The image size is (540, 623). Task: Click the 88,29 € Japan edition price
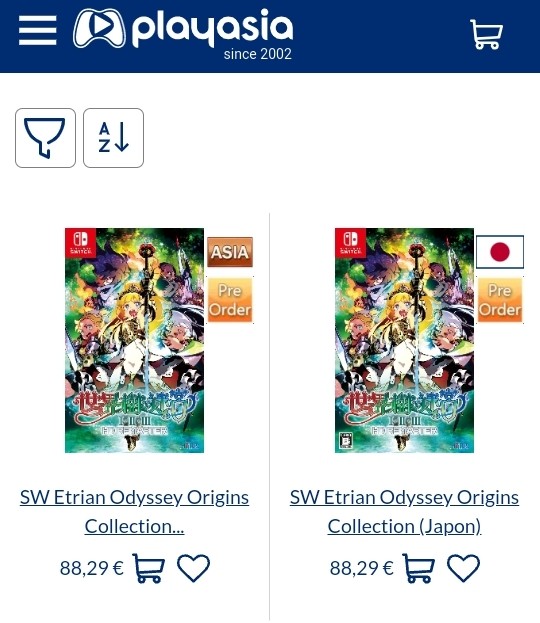pyautogui.click(x=362, y=568)
